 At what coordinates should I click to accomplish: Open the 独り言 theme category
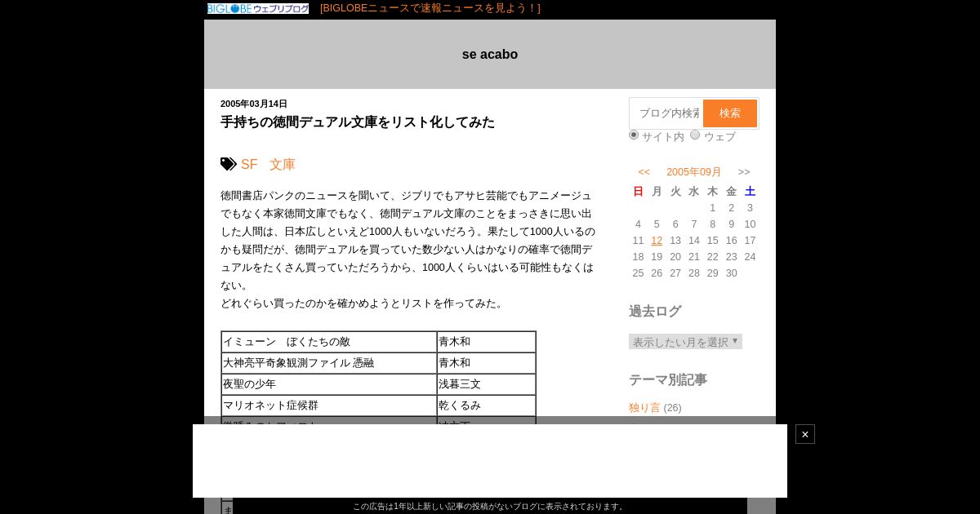(x=644, y=408)
